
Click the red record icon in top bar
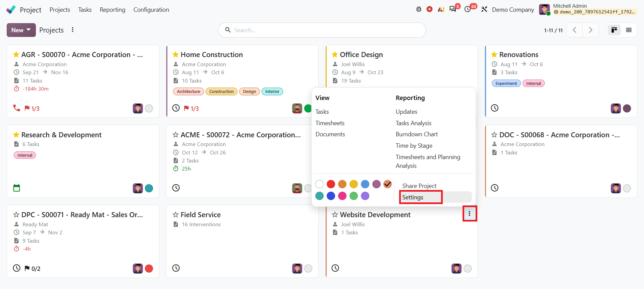click(x=429, y=9)
